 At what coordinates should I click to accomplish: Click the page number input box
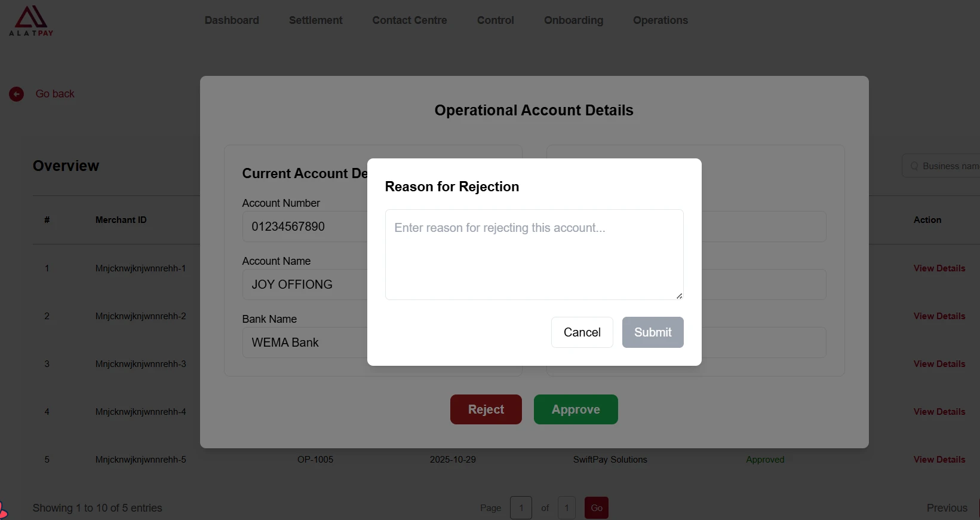[521, 508]
